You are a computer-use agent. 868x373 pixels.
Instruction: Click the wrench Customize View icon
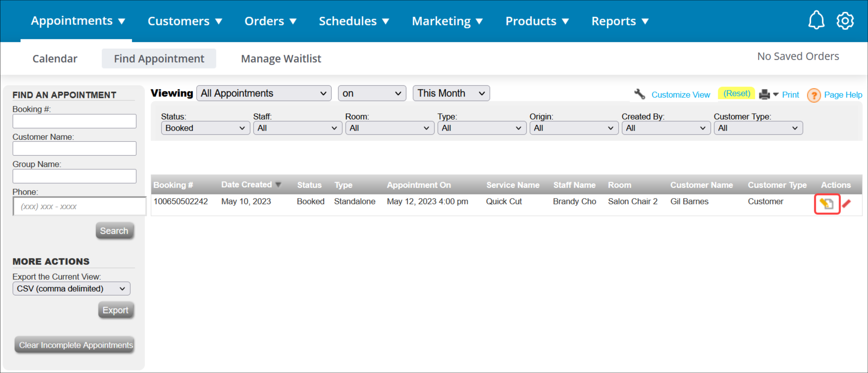(x=639, y=94)
